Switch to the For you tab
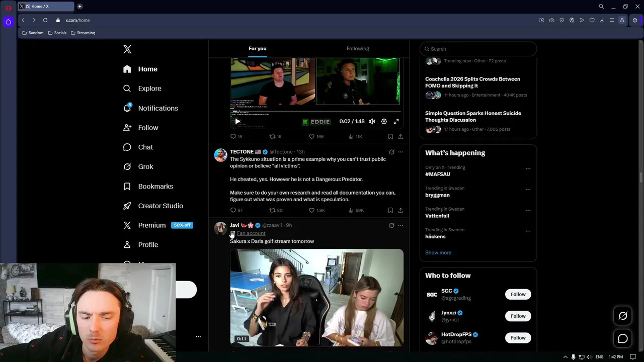 257,48
